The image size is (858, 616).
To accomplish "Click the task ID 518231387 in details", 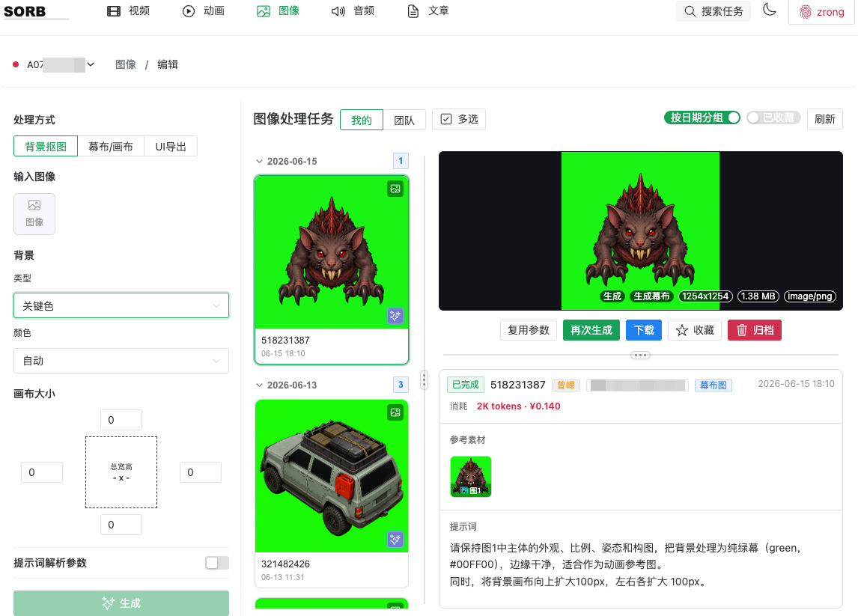I will [x=517, y=385].
